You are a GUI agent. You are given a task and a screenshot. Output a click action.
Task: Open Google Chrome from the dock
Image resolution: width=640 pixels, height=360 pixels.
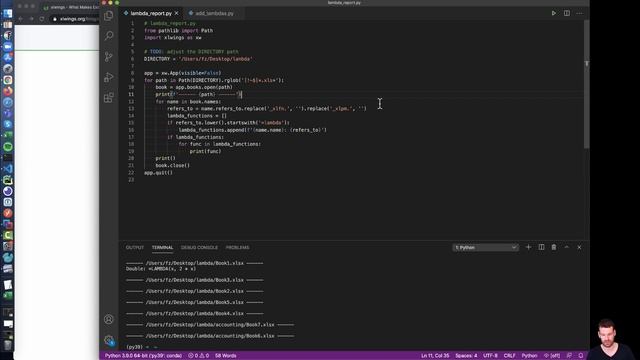pyautogui.click(x=8, y=80)
